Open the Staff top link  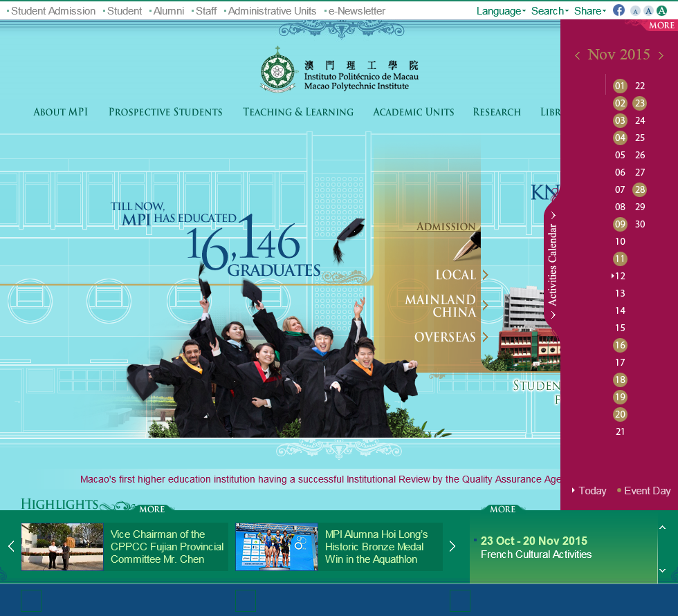tap(206, 11)
